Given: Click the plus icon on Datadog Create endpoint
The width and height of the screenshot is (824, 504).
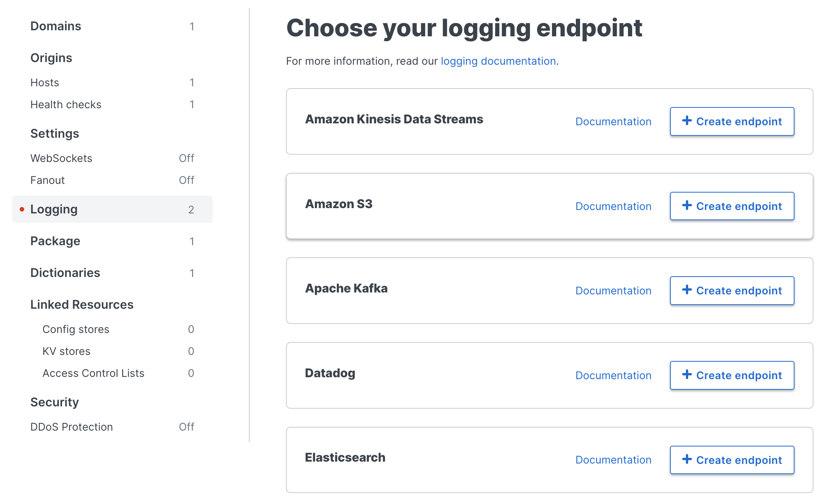Looking at the screenshot, I should (687, 375).
